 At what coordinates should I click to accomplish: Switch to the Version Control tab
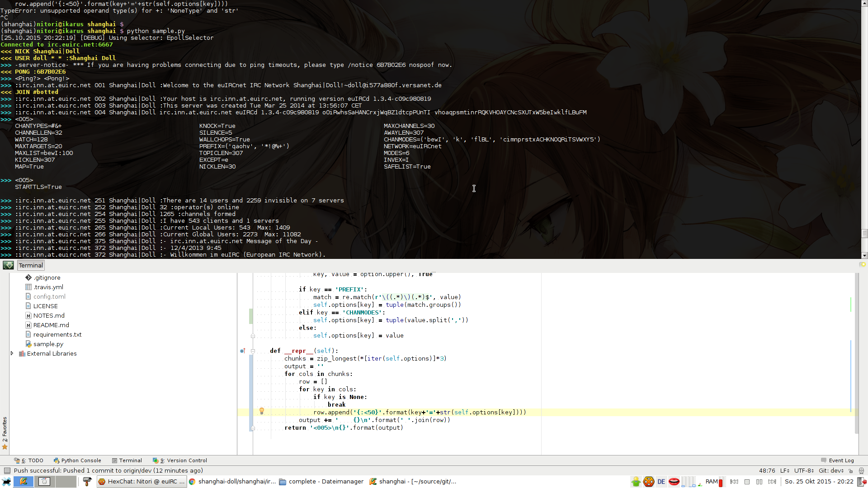(x=180, y=460)
